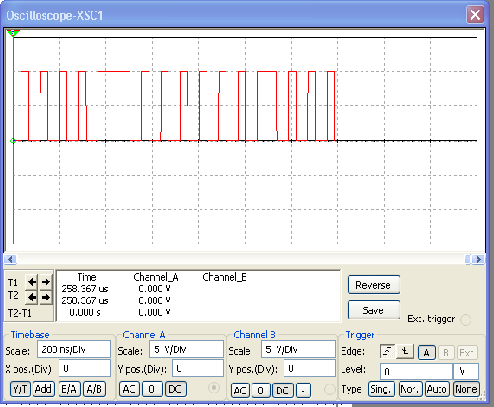Select None trigger type
This screenshot has height=407, width=494.
pos(466,389)
